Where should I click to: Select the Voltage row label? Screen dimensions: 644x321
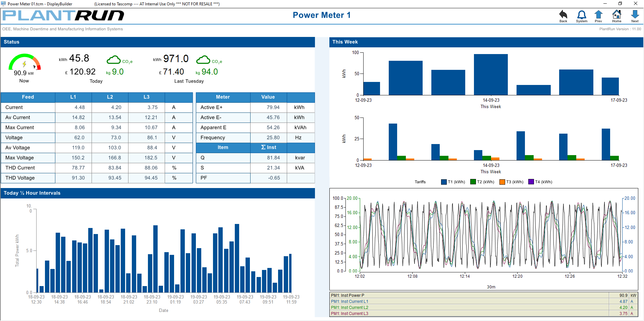coord(14,138)
